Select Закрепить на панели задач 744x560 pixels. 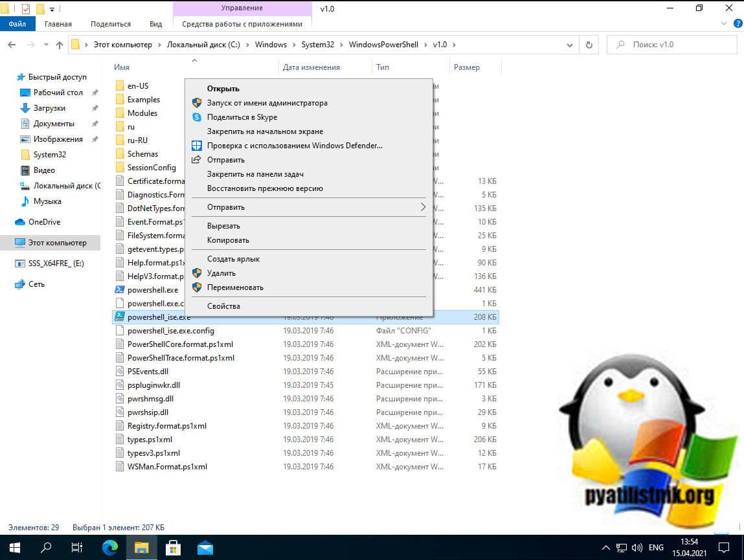(308, 174)
